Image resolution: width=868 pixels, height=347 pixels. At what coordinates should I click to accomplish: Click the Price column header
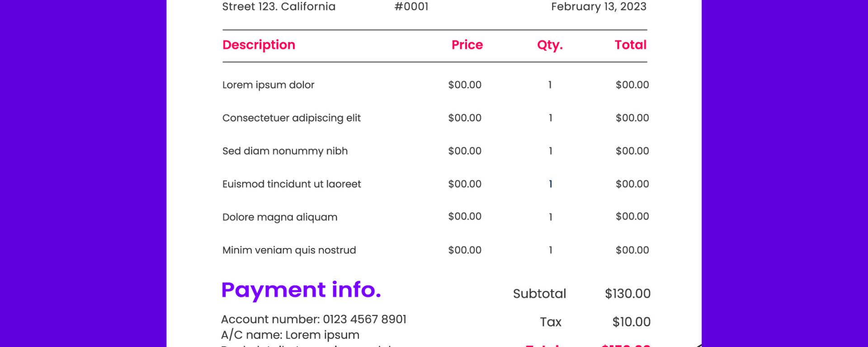coord(467,45)
